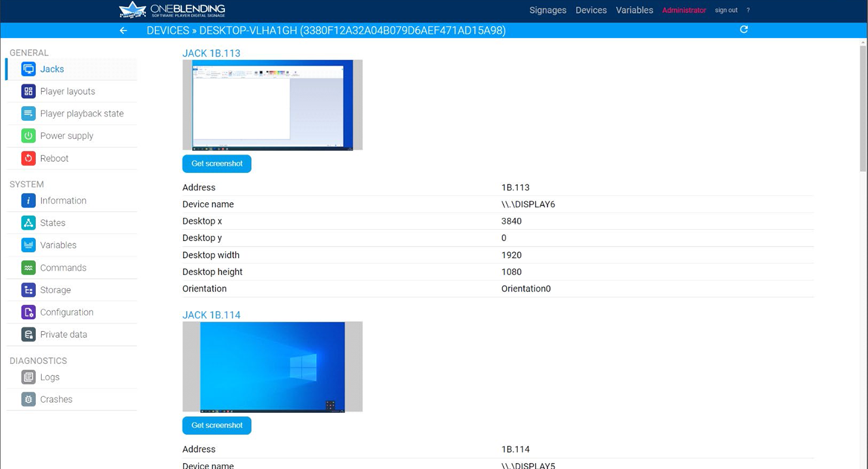The height and width of the screenshot is (469, 868).
Task: Get screenshot for Jack 1B.114
Action: pyautogui.click(x=217, y=425)
